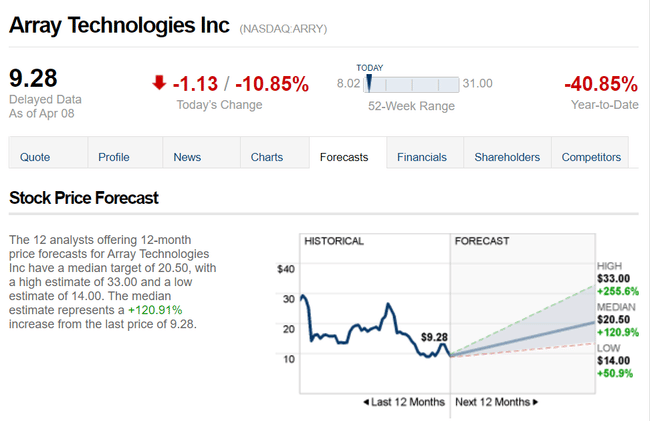Open the News tab
This screenshot has height=421, width=650.
187,157
